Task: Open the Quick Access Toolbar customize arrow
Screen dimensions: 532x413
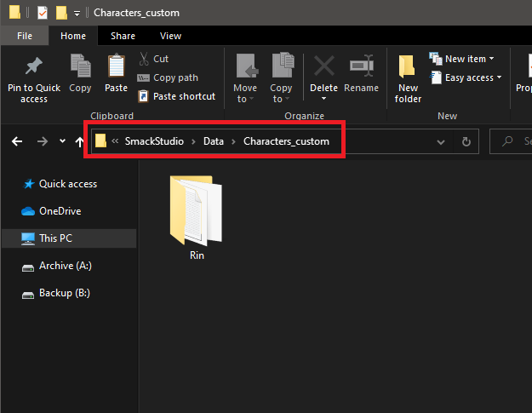Action: [x=77, y=14]
